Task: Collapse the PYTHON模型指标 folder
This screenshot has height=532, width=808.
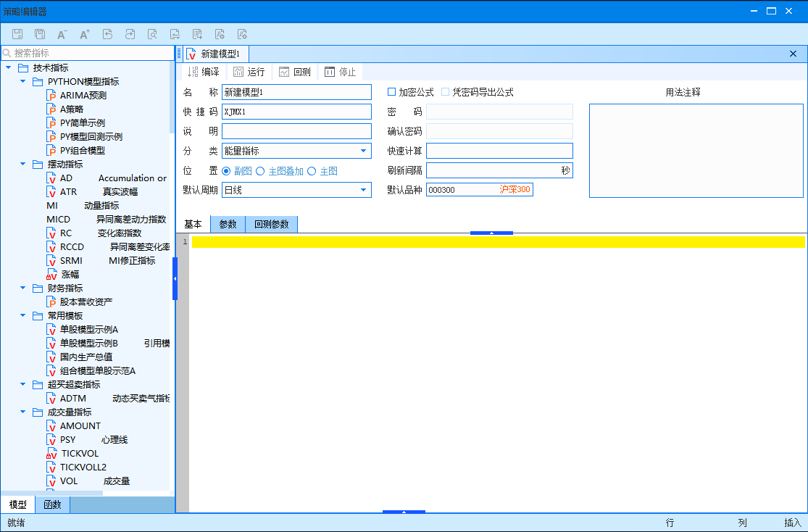Action: pos(22,81)
